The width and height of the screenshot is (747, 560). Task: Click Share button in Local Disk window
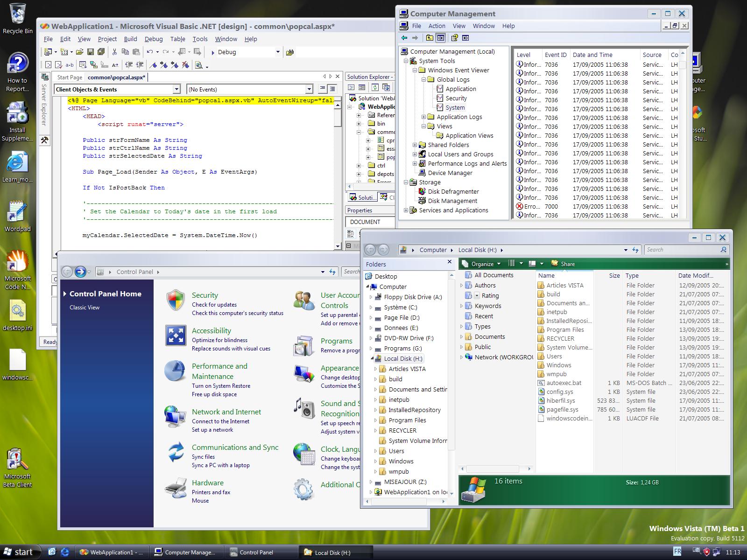click(x=563, y=264)
